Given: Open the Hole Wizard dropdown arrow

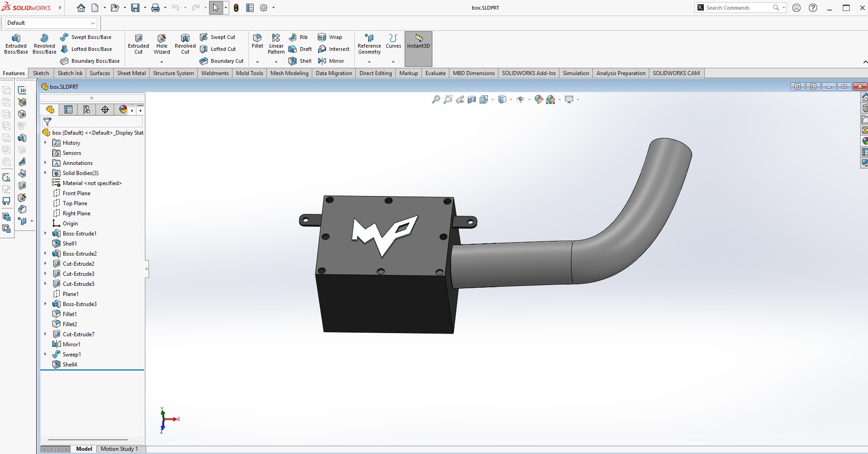Looking at the screenshot, I should point(162,62).
